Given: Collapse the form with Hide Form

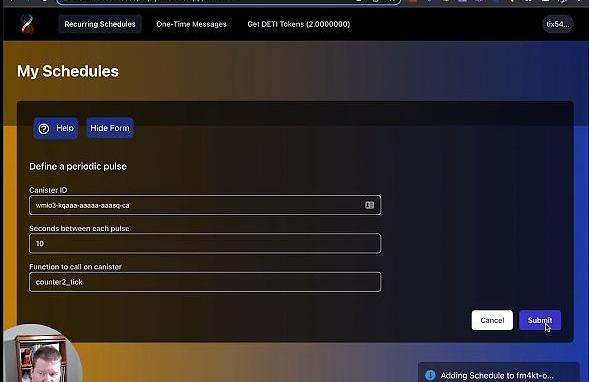Looking at the screenshot, I should pyautogui.click(x=110, y=128).
